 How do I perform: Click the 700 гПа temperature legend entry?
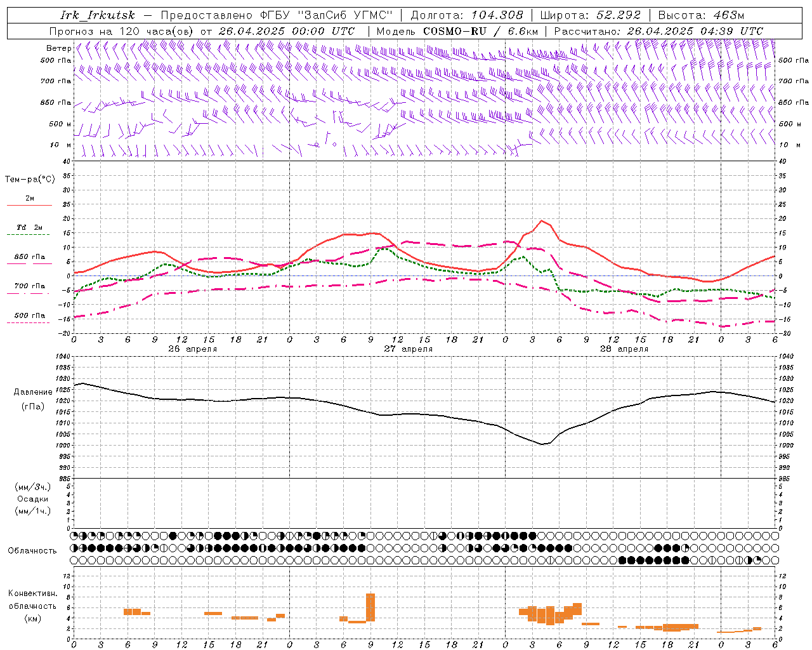(x=30, y=286)
